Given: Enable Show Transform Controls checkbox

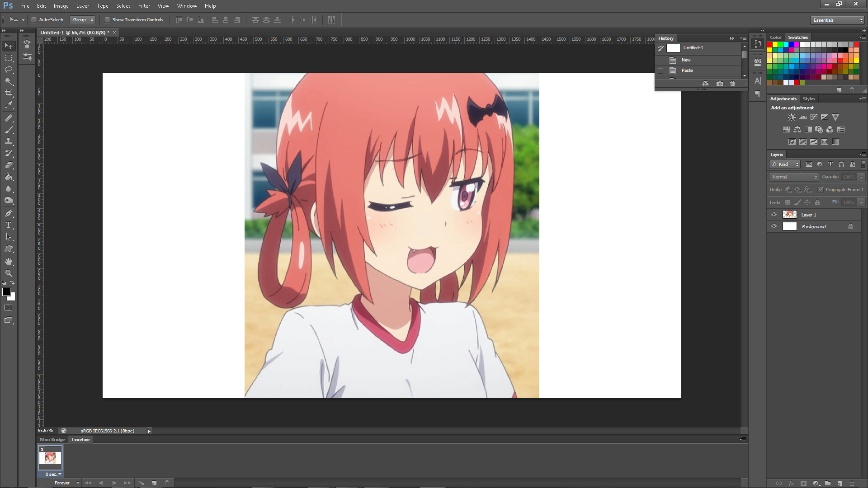Looking at the screenshot, I should tap(107, 20).
